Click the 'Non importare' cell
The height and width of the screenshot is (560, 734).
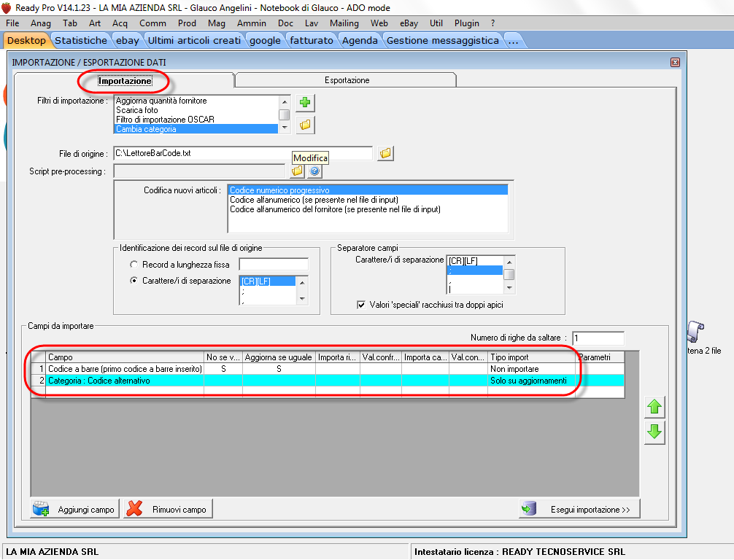(531, 369)
